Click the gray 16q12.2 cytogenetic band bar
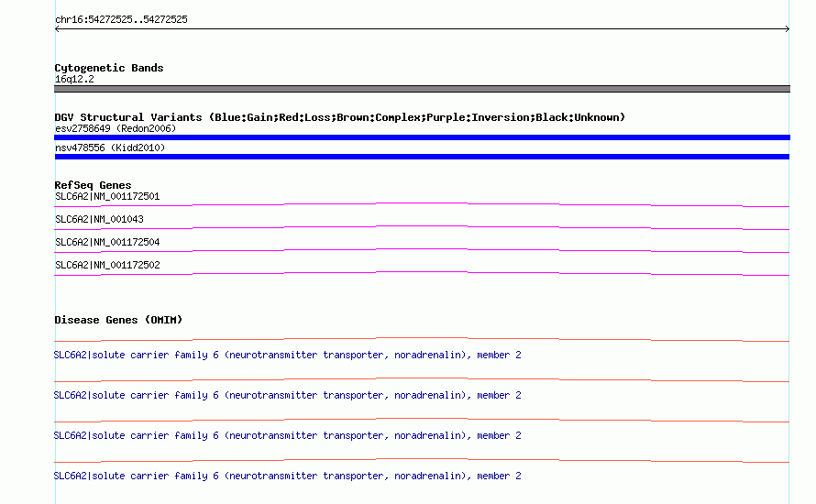Viewport: 816px width, 504px height. pos(422,89)
